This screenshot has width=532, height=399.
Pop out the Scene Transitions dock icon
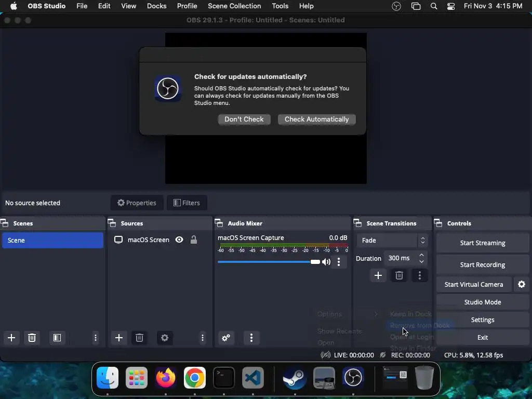click(x=357, y=223)
